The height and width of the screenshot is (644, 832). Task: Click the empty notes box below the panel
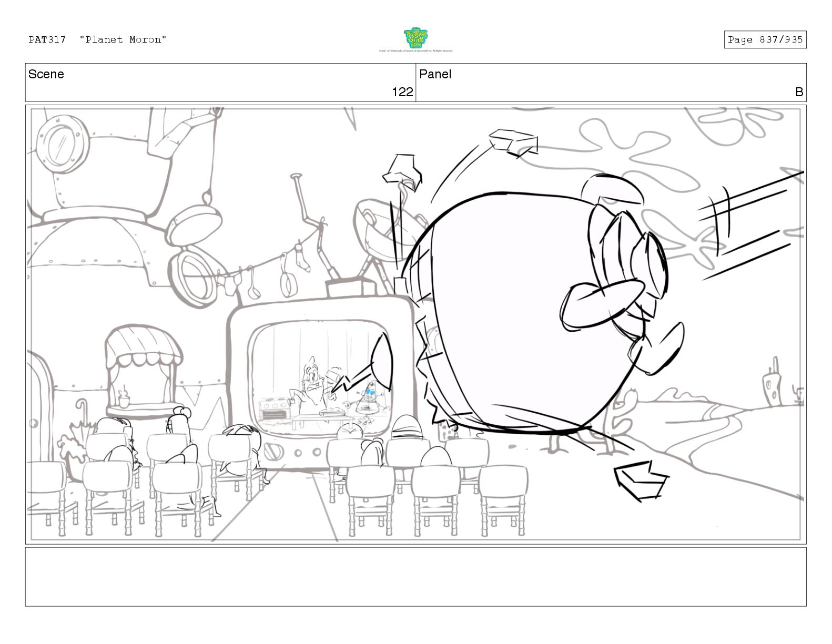(x=415, y=577)
